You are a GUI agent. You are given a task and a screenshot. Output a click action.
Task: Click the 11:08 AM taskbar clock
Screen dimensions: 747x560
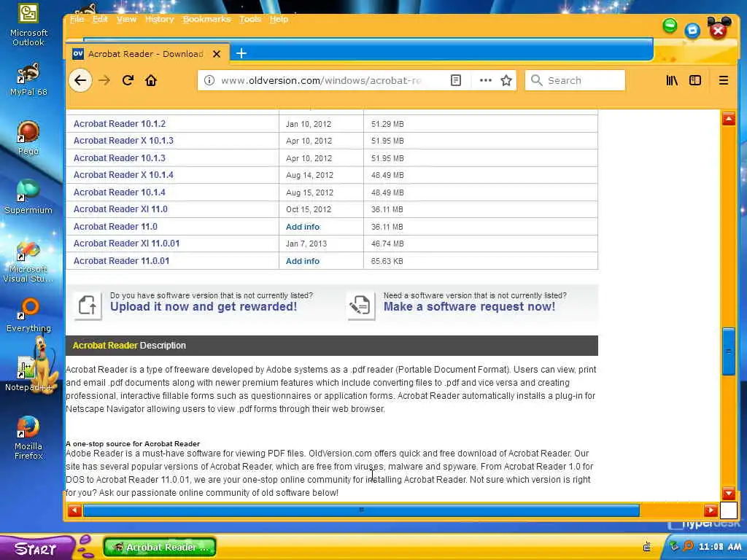click(x=720, y=547)
